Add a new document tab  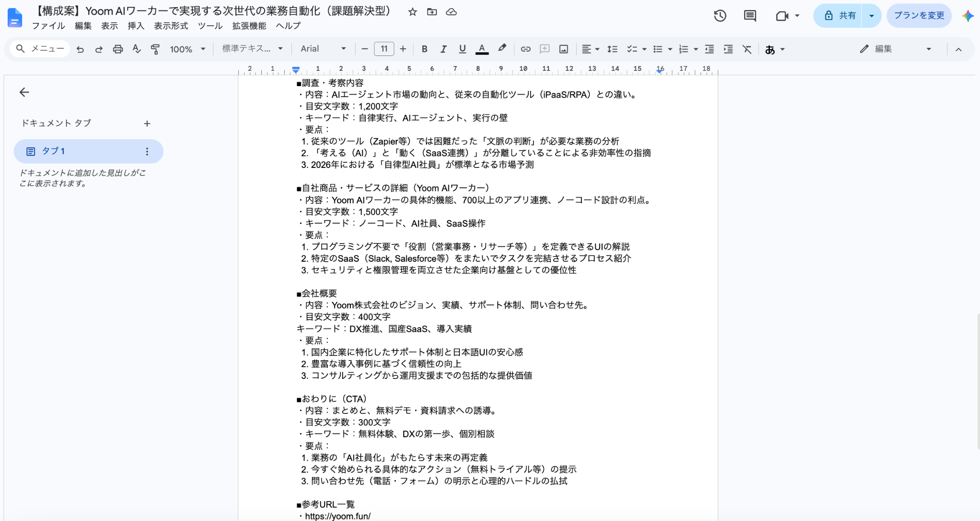tap(147, 123)
